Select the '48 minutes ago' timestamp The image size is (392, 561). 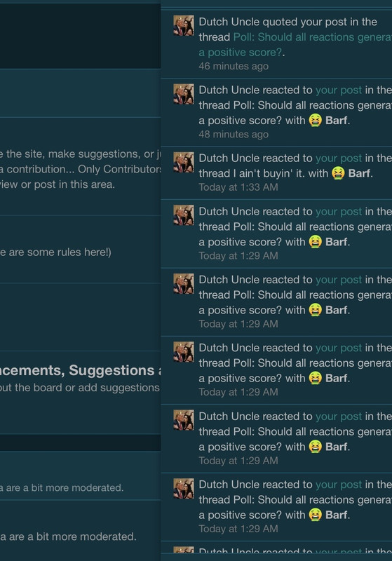coord(234,134)
